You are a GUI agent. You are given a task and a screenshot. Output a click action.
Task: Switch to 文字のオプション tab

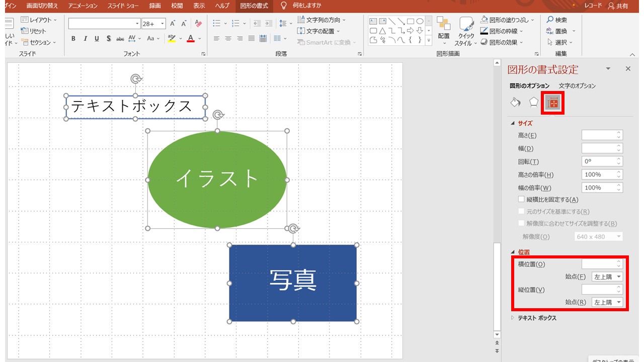coord(577,86)
